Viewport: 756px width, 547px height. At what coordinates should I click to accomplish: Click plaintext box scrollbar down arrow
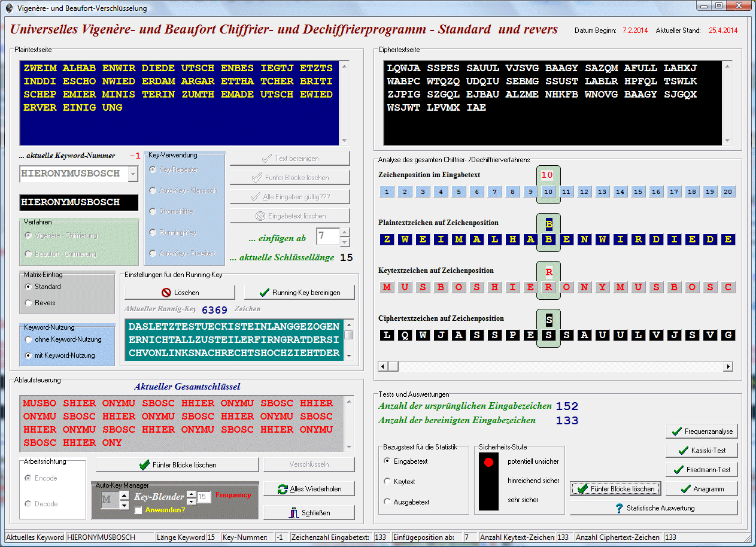[344, 140]
